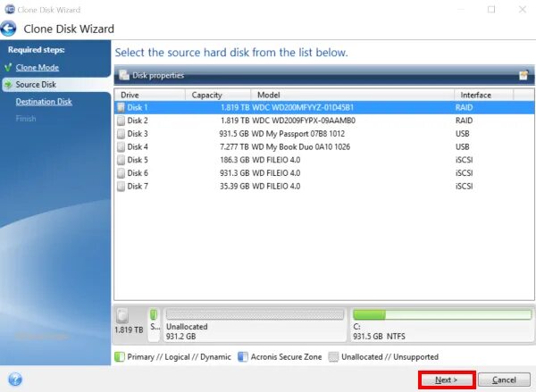
Task: Select the Disk 1 row
Action: (x=324, y=108)
